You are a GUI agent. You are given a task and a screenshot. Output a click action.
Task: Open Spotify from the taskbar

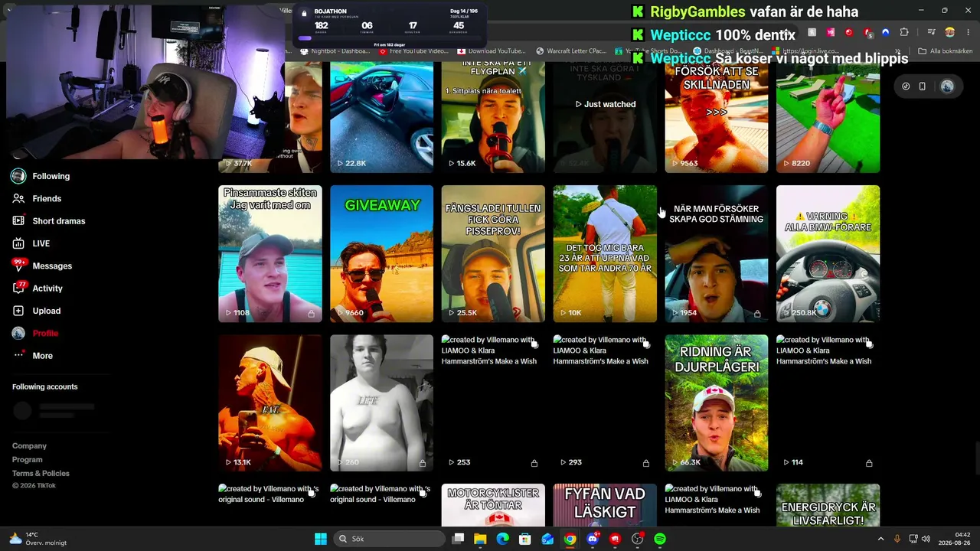[x=660, y=539]
